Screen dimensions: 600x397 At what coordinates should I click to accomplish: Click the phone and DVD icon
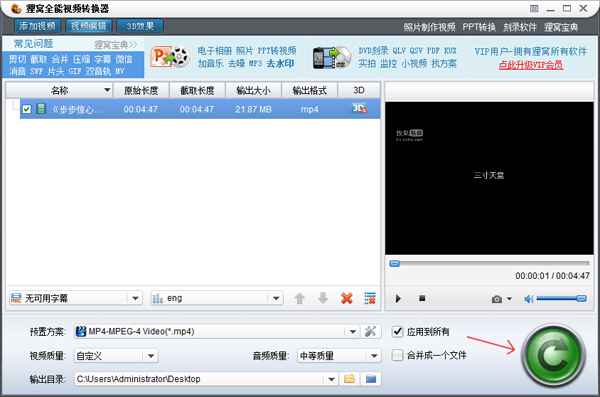(x=332, y=58)
